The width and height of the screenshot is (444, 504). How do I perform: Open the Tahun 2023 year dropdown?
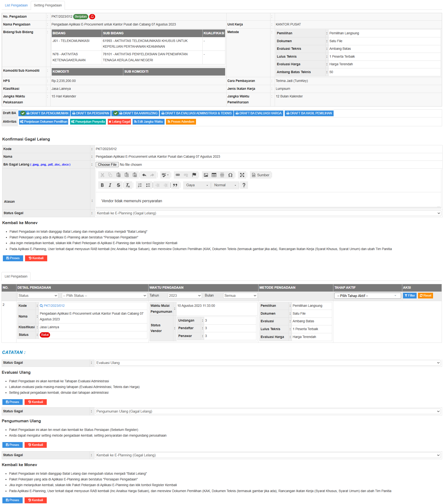coord(185,296)
